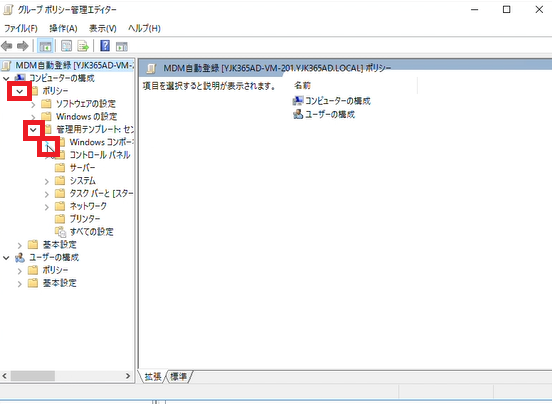Open the Properties toolbar icon
Viewport: 552px width, 404px height.
tap(66, 46)
